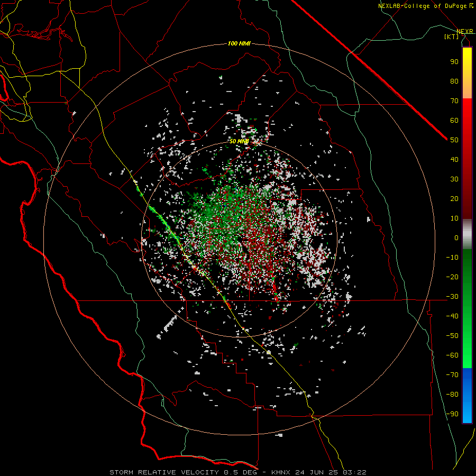Click the -90 value on color scale

(452, 414)
